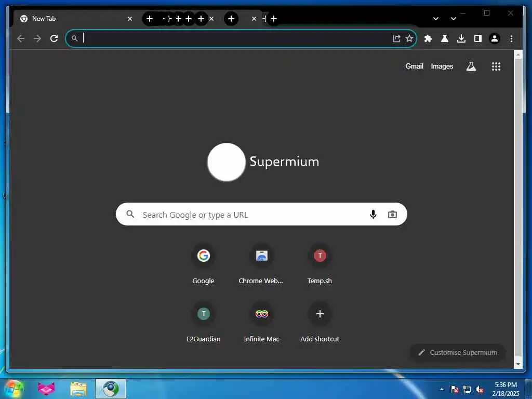Click the scrollbar up arrow
This screenshot has height=399, width=532.
(518, 54)
